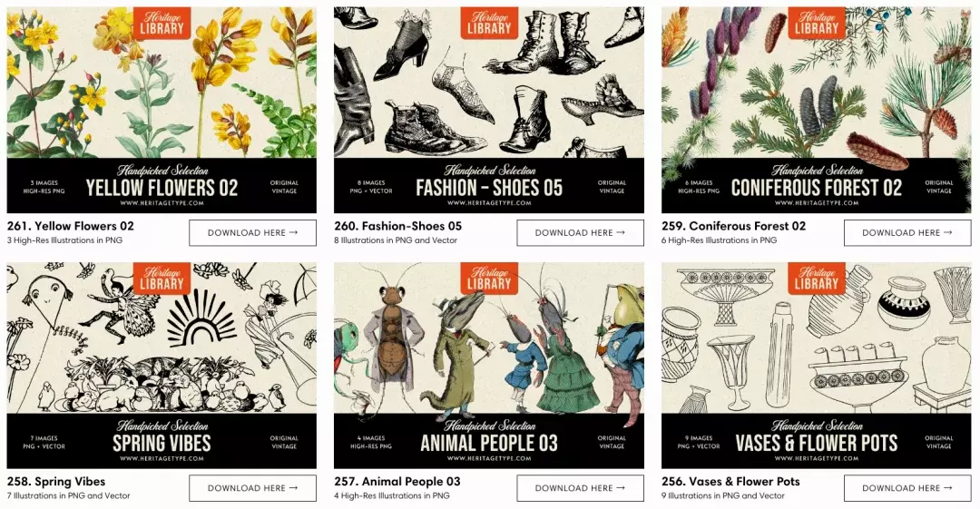The height and width of the screenshot is (509, 980).
Task: Open the Coniferous Forest 02 preview image
Action: pyautogui.click(x=817, y=110)
